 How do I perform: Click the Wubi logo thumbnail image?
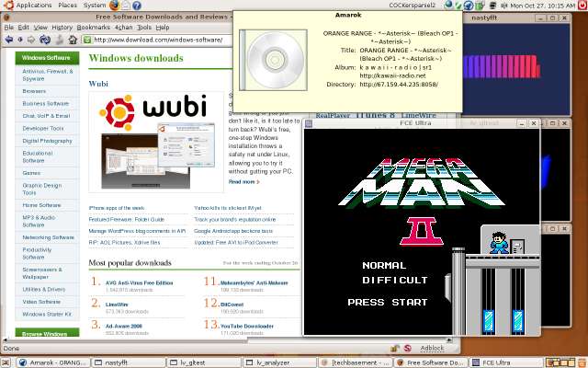(x=156, y=142)
